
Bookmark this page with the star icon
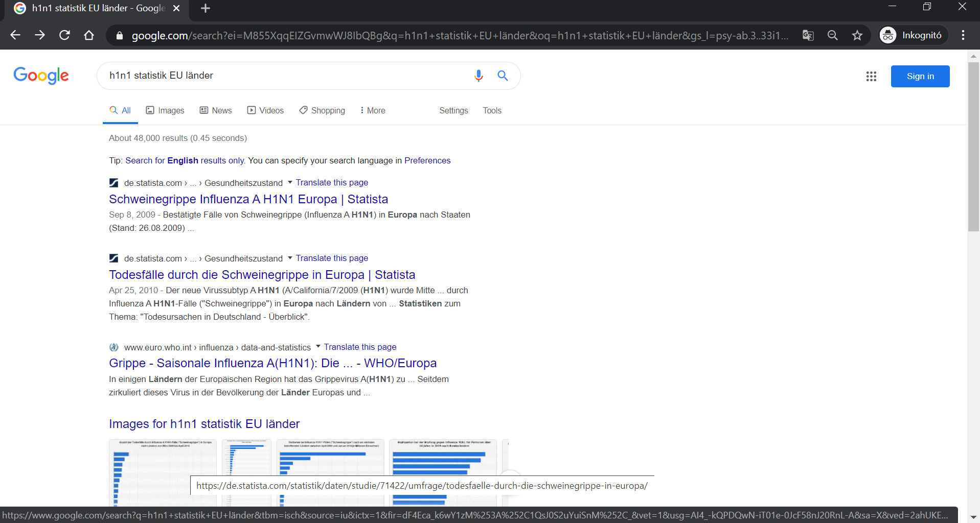(857, 35)
